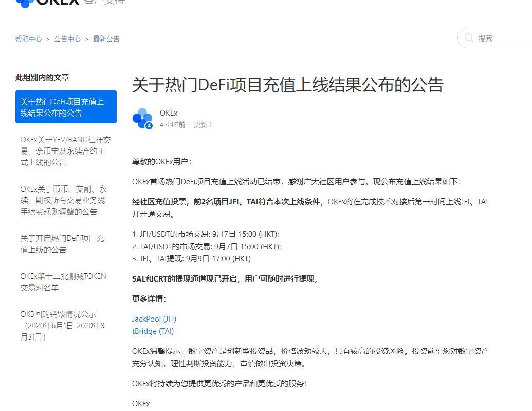Open the 手续费规则调整 announcement in the sidebar
Screen dimensions: 532x411
point(66,200)
